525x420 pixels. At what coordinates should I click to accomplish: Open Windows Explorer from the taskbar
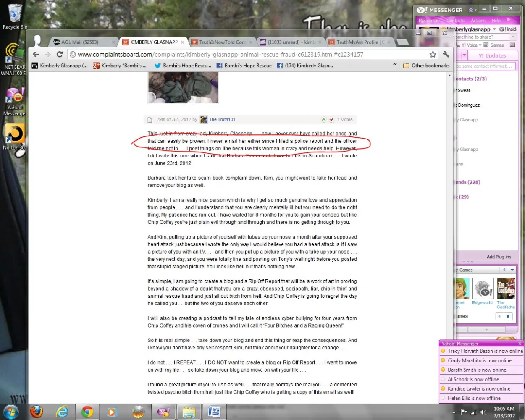click(x=189, y=412)
